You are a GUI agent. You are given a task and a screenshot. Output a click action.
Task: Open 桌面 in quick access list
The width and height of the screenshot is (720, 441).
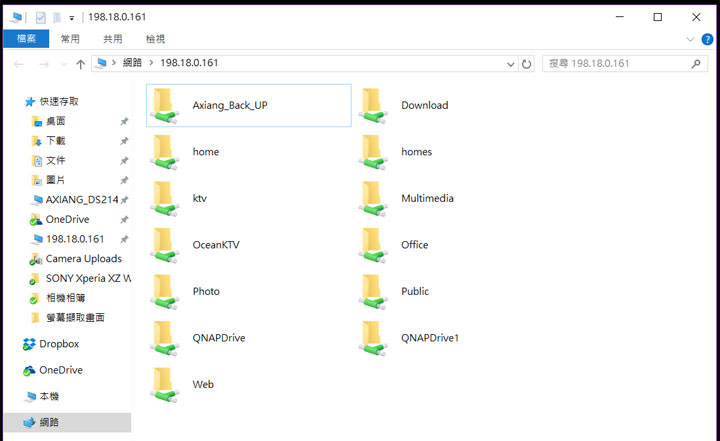(x=56, y=121)
